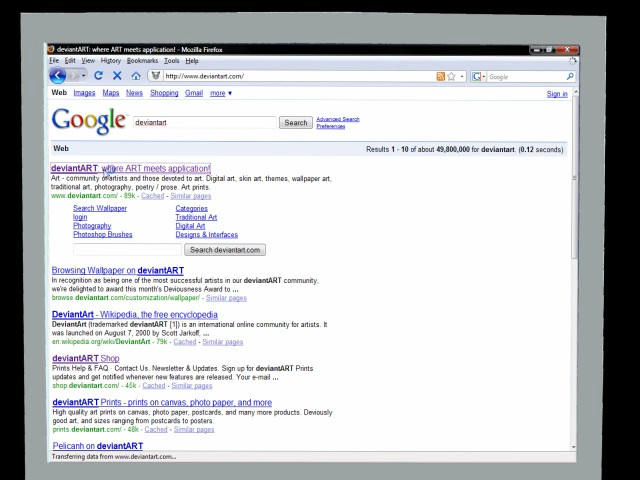Open the Maps link
This screenshot has height=480, width=640.
111,93
